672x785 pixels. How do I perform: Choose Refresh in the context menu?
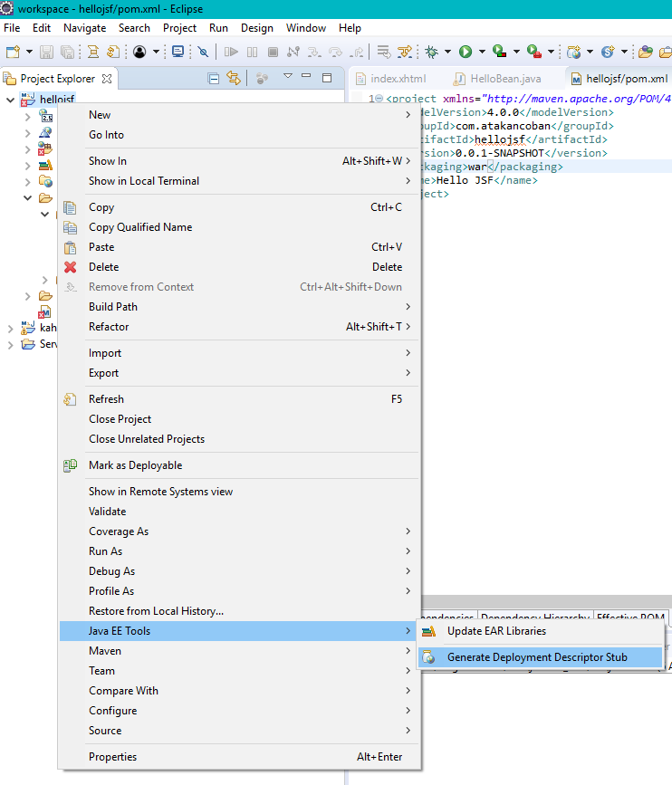(239, 399)
